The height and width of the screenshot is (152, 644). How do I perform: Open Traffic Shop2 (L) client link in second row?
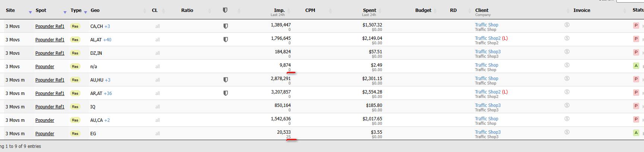tap(491, 38)
